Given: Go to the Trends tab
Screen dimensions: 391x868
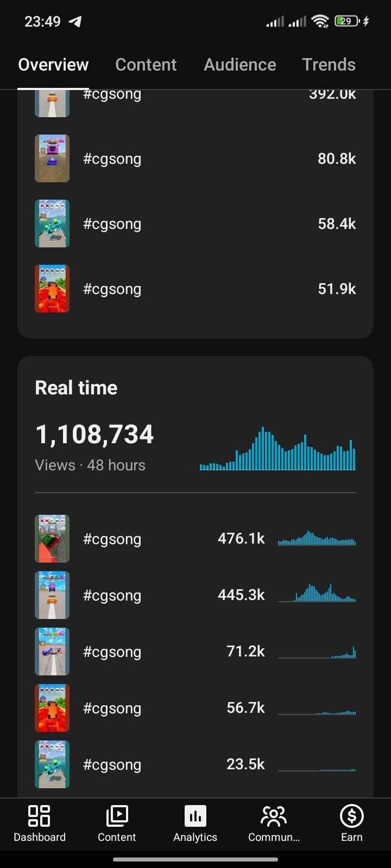Looking at the screenshot, I should pos(329,65).
